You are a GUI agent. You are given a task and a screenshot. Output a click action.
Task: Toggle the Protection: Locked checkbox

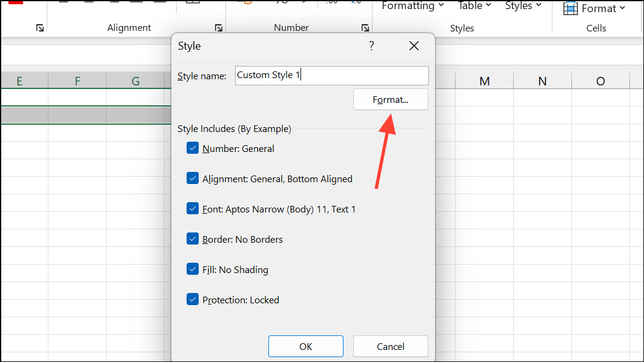click(x=193, y=300)
